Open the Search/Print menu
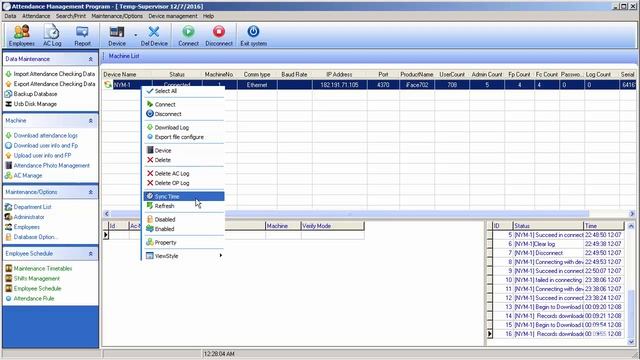The image size is (640, 360). tap(71, 16)
